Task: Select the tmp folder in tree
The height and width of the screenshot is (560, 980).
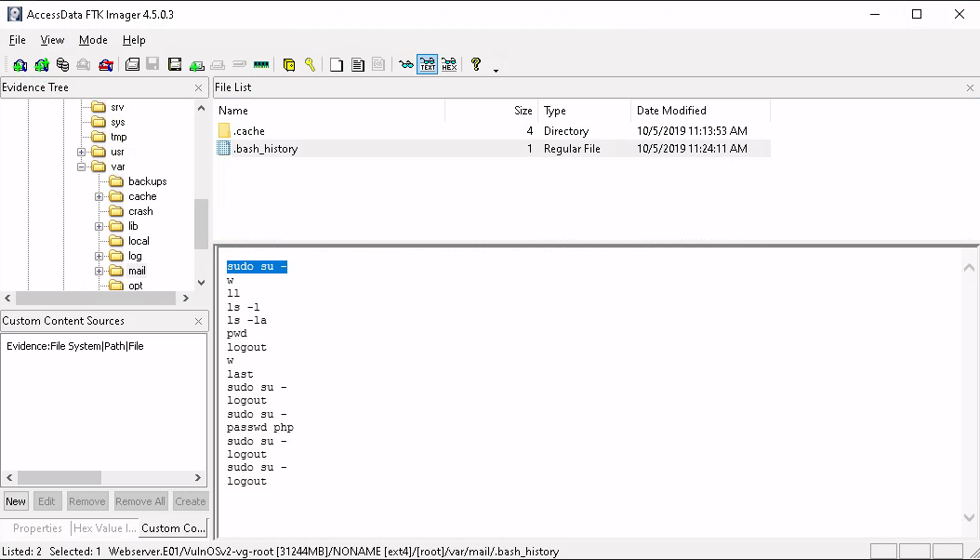Action: (119, 137)
